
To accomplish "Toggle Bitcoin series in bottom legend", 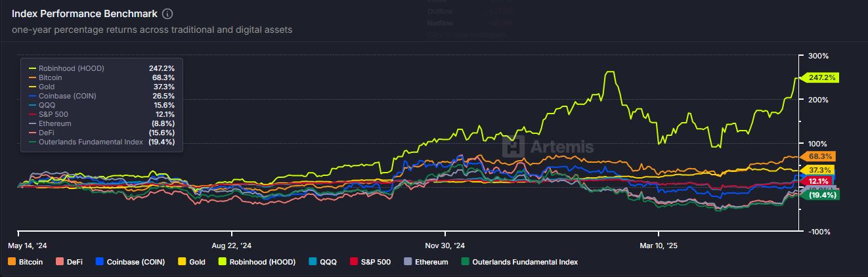I will (26, 262).
